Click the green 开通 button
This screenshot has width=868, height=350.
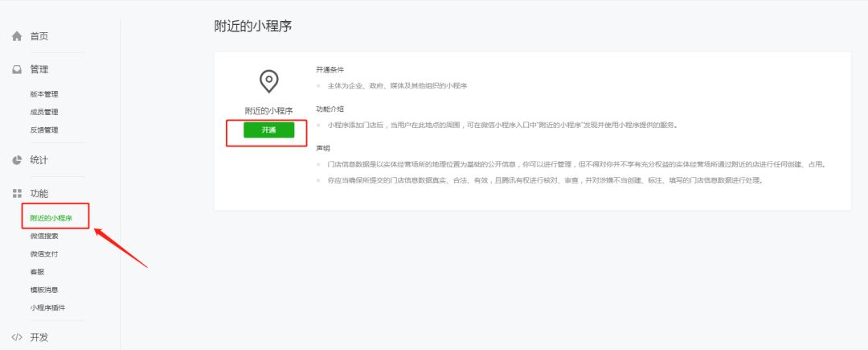(x=268, y=130)
